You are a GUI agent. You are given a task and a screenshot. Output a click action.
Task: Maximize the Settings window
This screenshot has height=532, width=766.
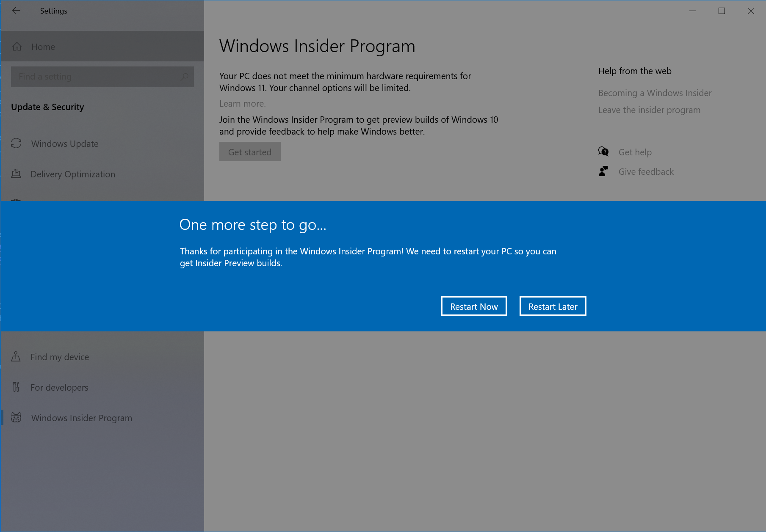tap(722, 11)
